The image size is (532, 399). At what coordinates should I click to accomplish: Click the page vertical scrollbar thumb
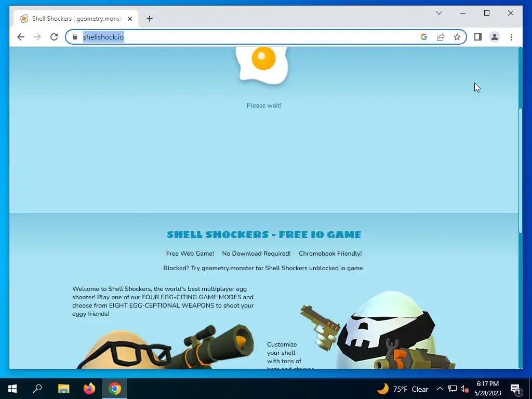(x=521, y=170)
